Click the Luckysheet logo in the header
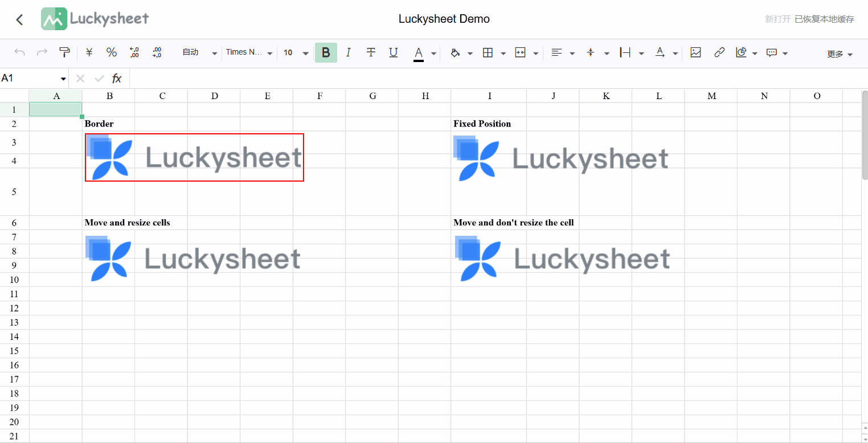 pyautogui.click(x=95, y=19)
